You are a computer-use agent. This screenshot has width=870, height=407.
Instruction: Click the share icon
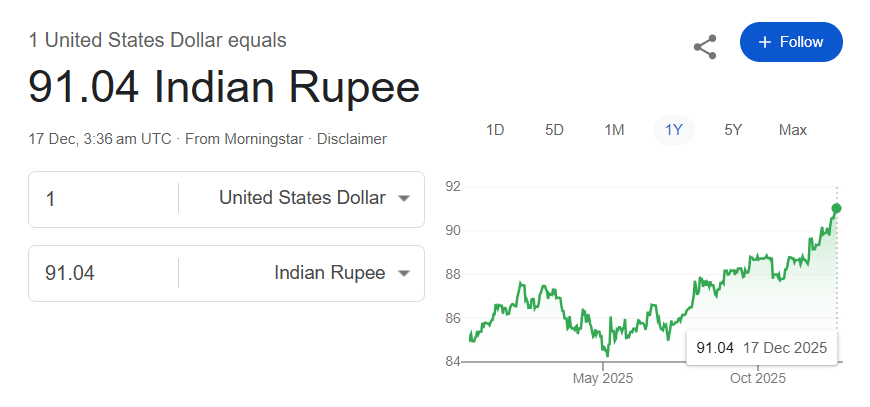pyautogui.click(x=705, y=46)
